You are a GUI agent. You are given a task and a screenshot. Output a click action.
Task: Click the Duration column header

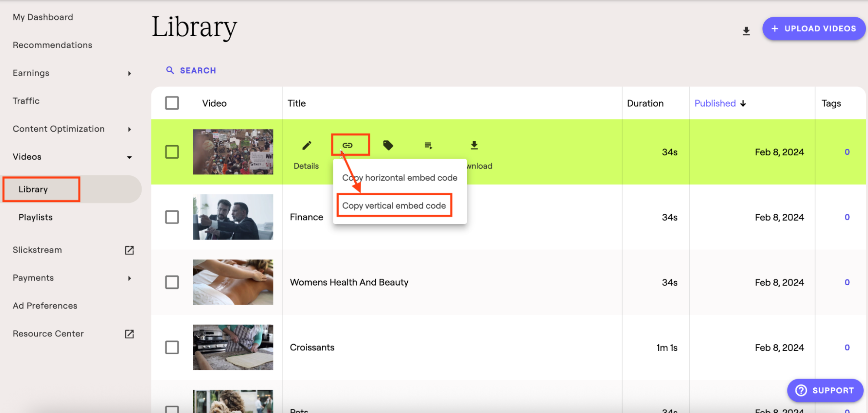point(645,103)
